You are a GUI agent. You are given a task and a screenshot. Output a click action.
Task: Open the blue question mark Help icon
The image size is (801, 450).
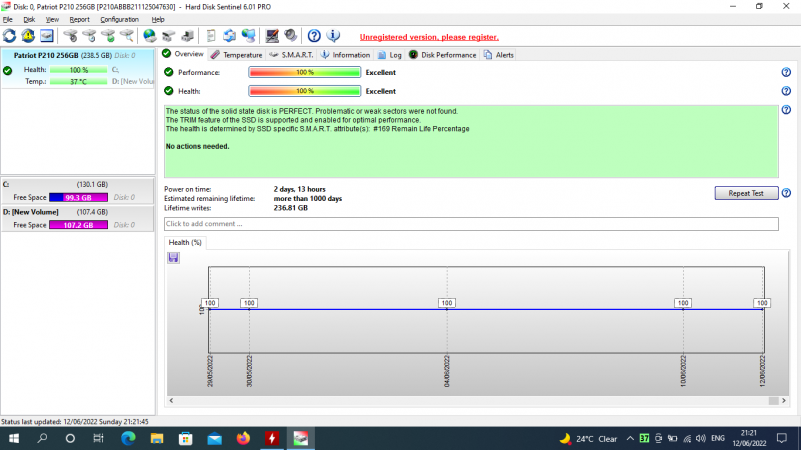click(314, 36)
